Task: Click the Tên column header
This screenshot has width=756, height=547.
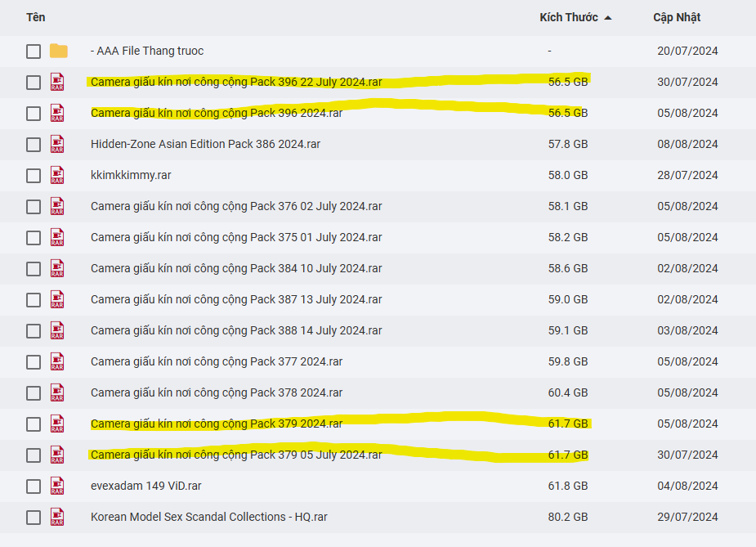Action: pos(35,17)
